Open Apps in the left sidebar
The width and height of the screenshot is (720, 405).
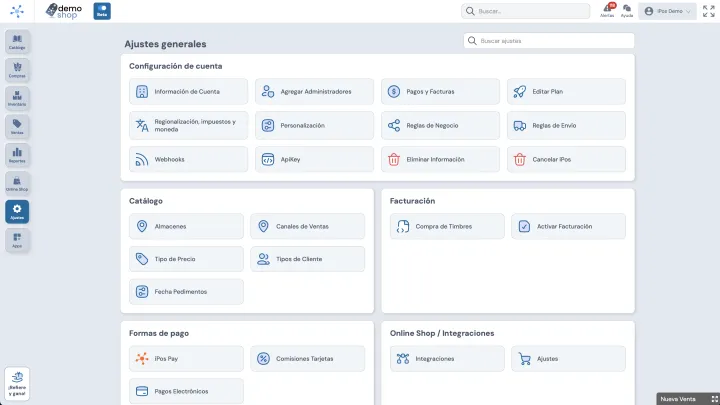pos(17,239)
